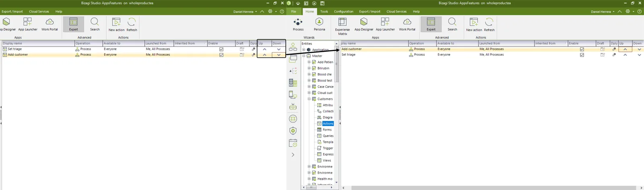644x190 pixels.
Task: Open Daniel Herrera dropdown in left window
Action: pyautogui.click(x=245, y=12)
